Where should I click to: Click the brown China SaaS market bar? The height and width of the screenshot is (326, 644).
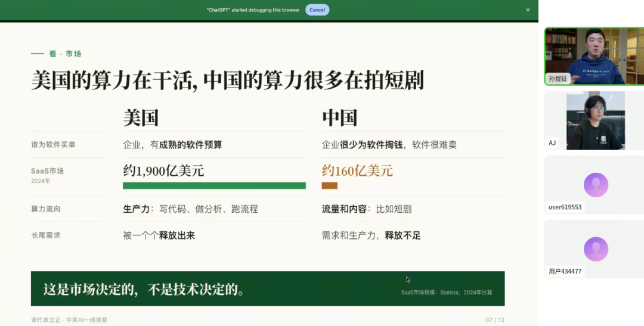tap(329, 185)
